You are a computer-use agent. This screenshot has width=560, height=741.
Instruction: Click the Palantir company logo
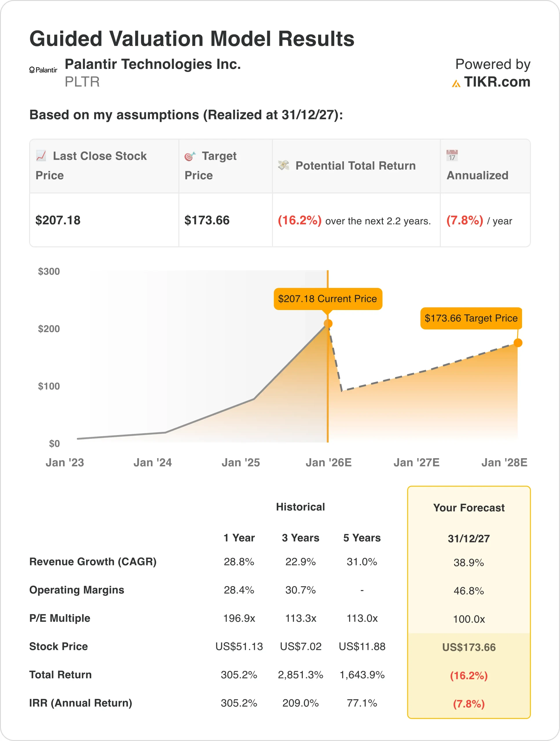(x=43, y=70)
